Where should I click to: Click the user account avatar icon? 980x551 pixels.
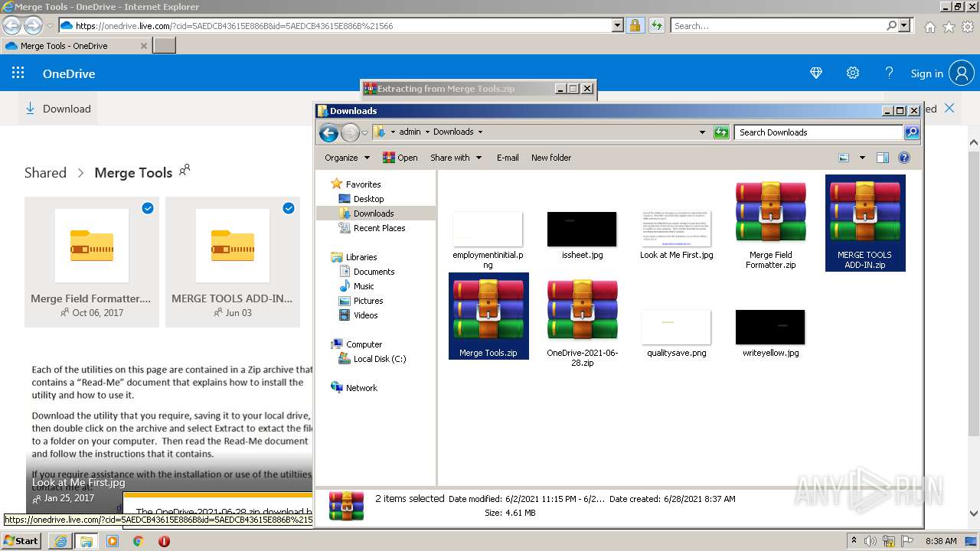tap(961, 73)
